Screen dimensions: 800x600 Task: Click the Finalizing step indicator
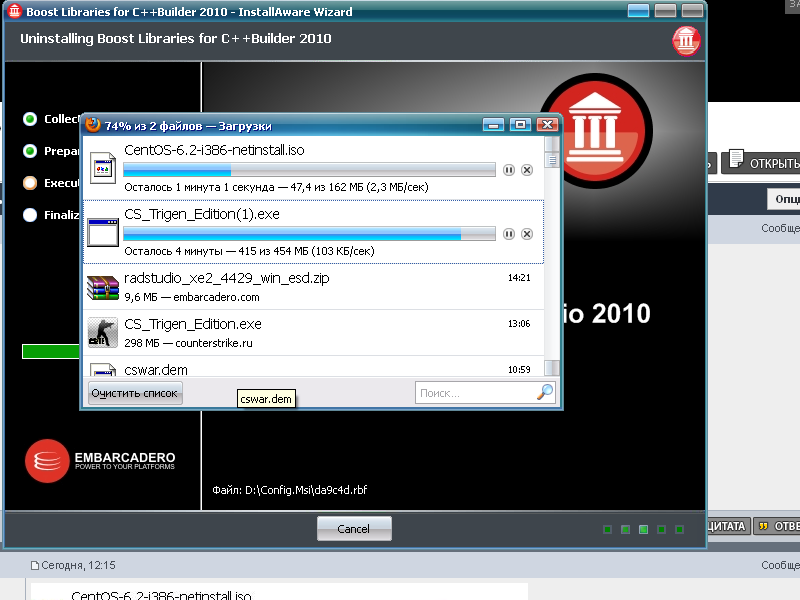click(x=30, y=215)
